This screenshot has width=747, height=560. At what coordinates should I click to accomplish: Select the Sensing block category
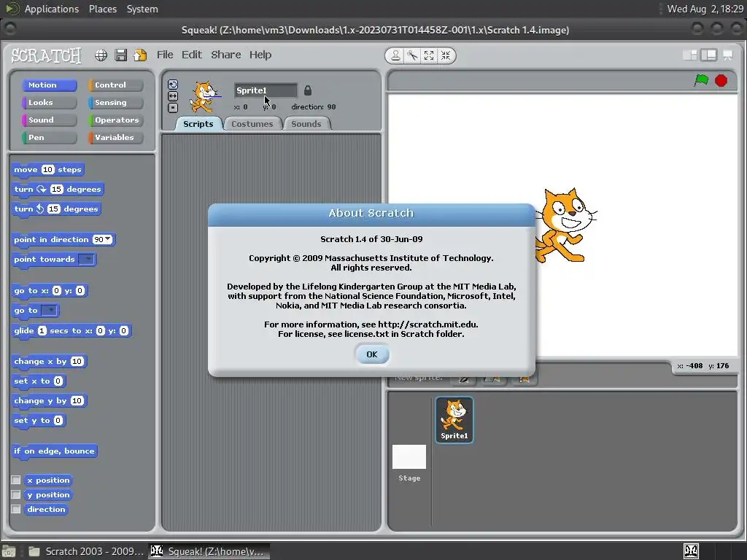(115, 102)
